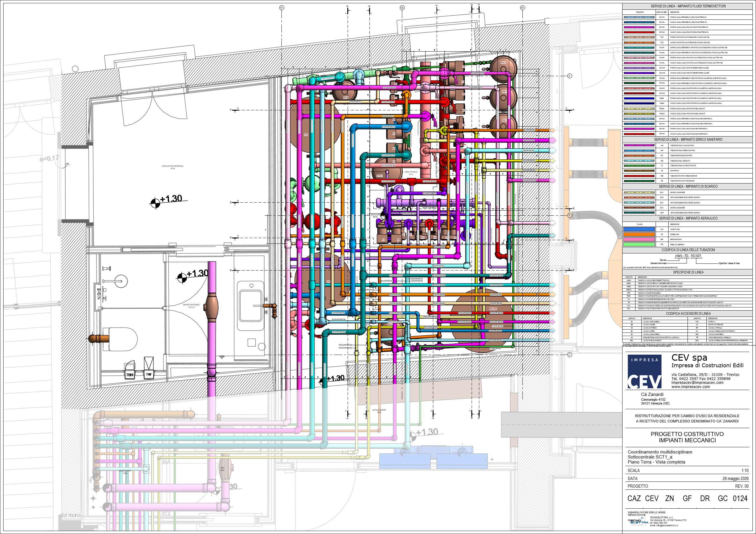Click the Codifica Accessori di Linea header
Image resolution: width=756 pixels, height=534 pixels.
point(688,314)
